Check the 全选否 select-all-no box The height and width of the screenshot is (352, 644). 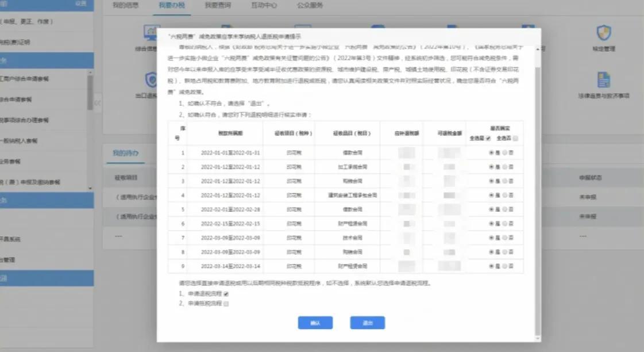coord(515,139)
